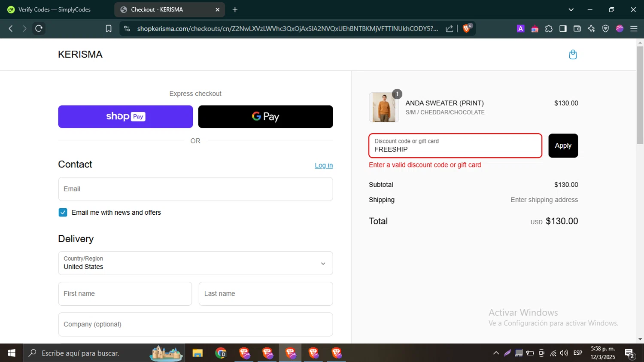644x362 pixels.
Task: Close the Checkout - KERISMA tab
Action: tap(217, 9)
